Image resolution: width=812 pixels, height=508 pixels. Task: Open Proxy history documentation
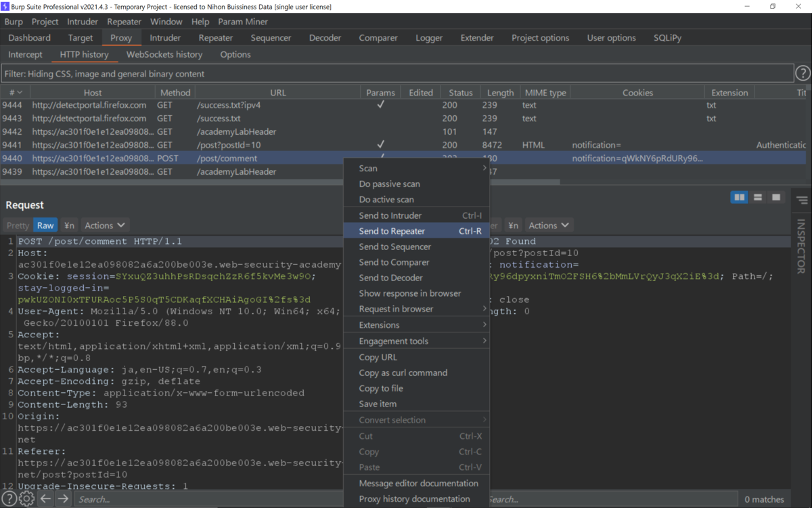coord(417,499)
